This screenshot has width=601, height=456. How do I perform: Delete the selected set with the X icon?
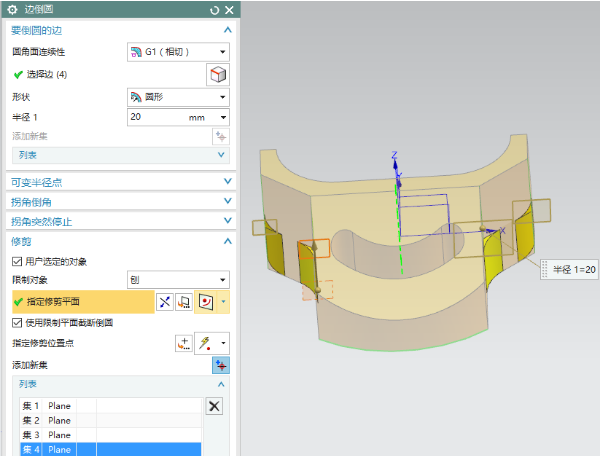214,405
